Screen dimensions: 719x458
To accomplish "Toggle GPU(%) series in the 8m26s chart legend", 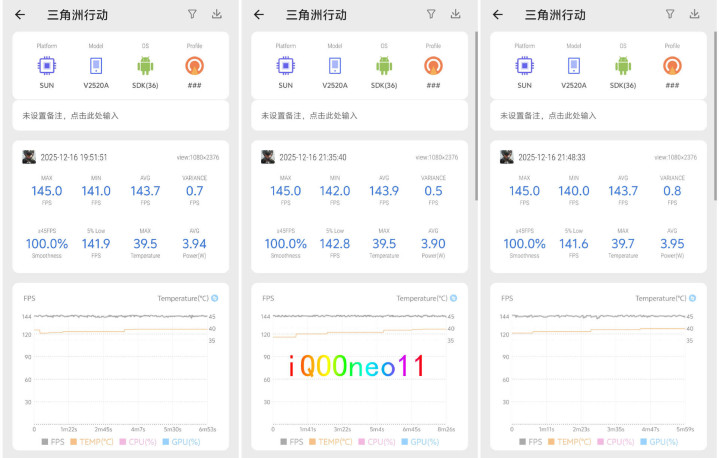I will pyautogui.click(x=420, y=442).
